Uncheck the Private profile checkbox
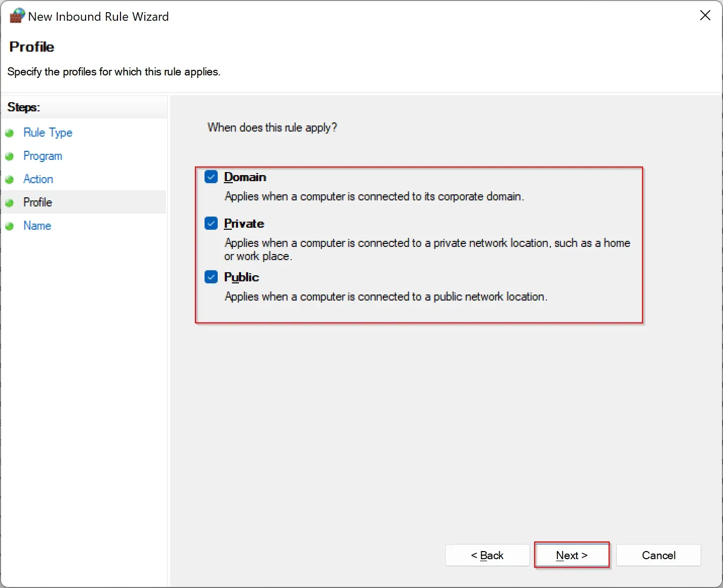Viewport: 723px width, 588px height. tap(211, 223)
